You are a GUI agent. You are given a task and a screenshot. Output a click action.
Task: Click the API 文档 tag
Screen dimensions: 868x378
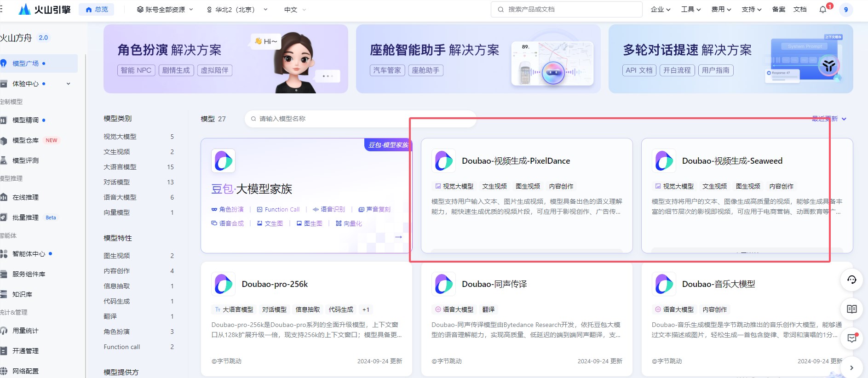pos(639,70)
